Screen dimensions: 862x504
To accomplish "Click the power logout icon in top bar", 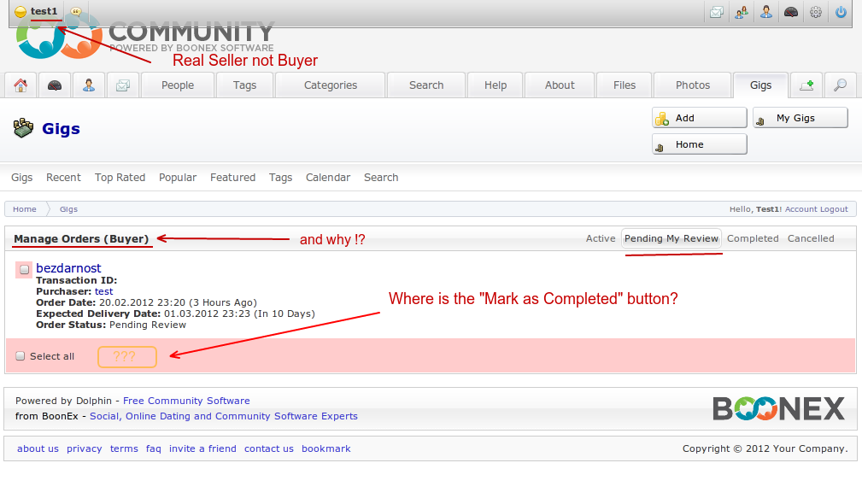I will [x=841, y=12].
